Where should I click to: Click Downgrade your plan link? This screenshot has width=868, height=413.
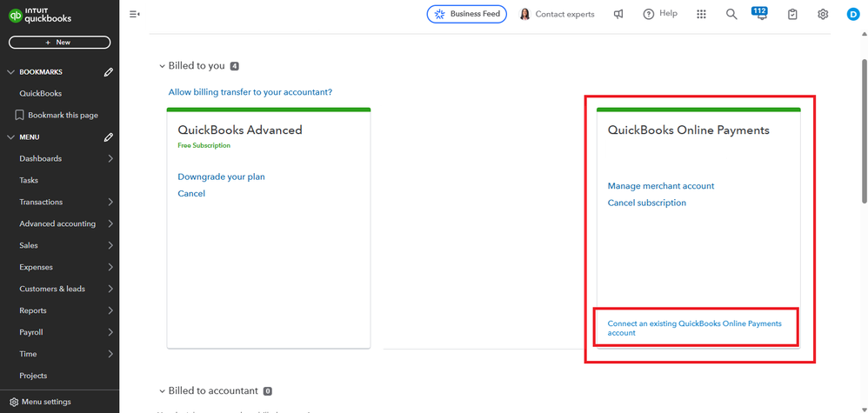[x=221, y=177]
